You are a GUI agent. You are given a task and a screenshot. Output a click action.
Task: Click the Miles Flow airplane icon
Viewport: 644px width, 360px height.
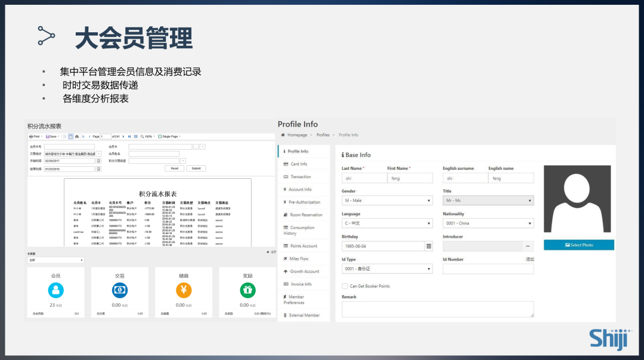pyautogui.click(x=286, y=259)
